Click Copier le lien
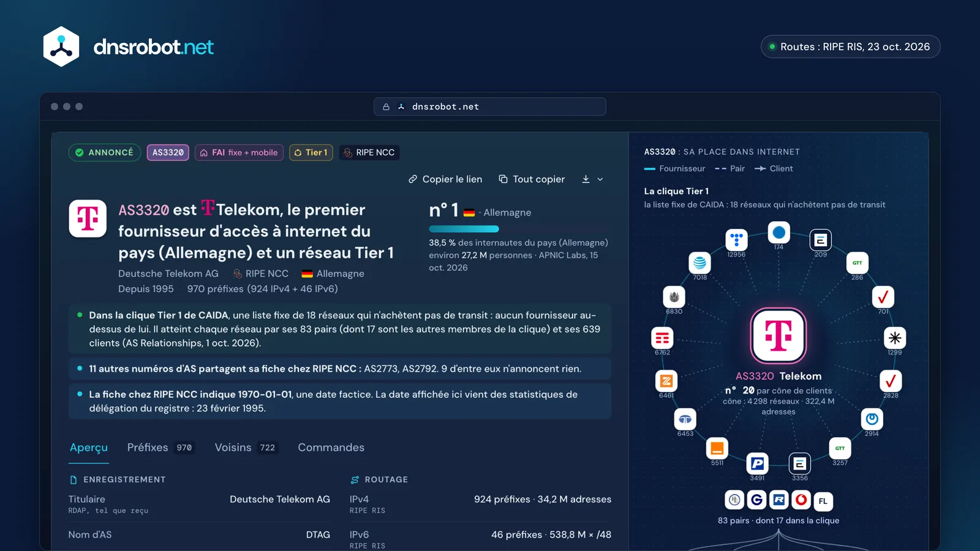The width and height of the screenshot is (980, 551). pos(445,179)
